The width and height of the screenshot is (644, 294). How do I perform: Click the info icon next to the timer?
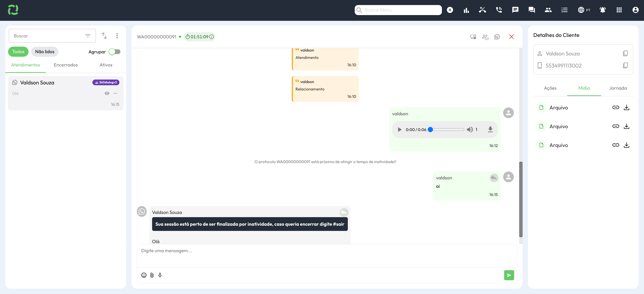pos(212,37)
